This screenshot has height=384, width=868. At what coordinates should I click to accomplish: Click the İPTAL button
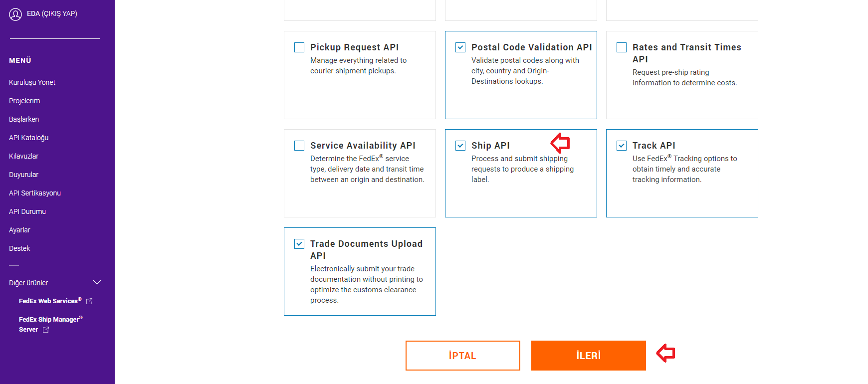(462, 356)
